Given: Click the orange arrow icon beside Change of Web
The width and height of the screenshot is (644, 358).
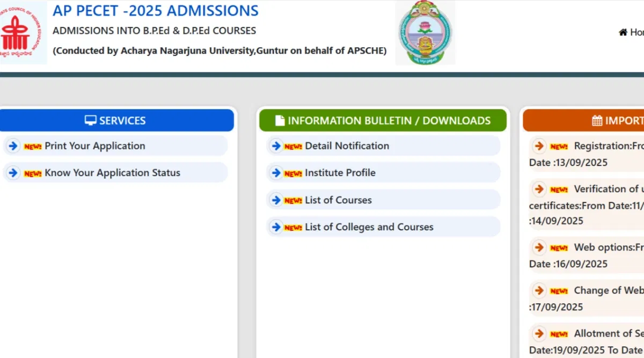Looking at the screenshot, I should tap(539, 290).
